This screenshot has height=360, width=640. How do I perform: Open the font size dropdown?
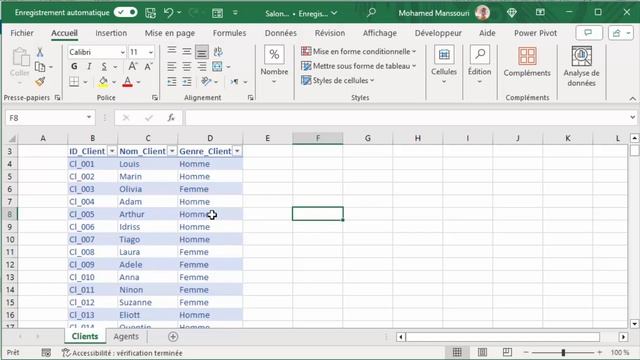pos(151,52)
